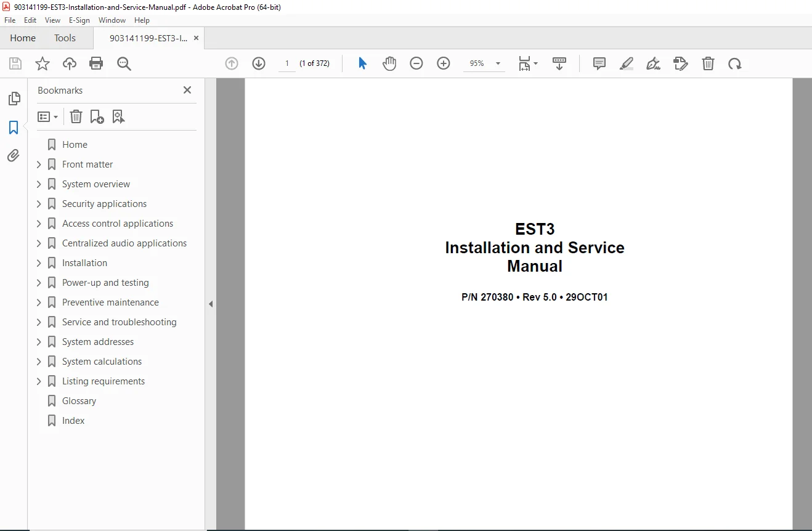The image size is (812, 531).
Task: Activate the Hand pan tool
Action: [389, 63]
